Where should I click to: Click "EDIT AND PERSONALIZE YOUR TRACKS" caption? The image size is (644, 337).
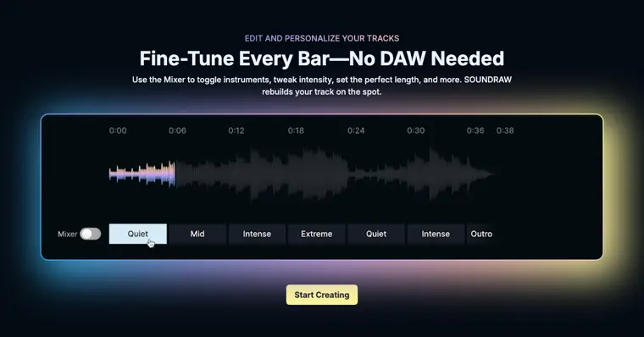[x=322, y=38]
